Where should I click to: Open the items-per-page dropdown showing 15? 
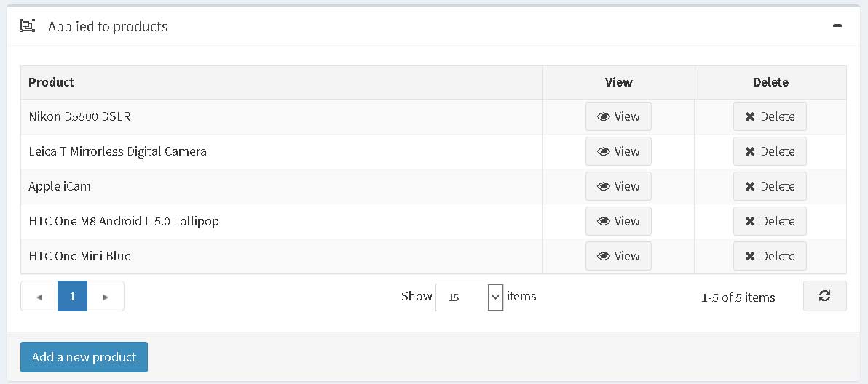coord(470,297)
